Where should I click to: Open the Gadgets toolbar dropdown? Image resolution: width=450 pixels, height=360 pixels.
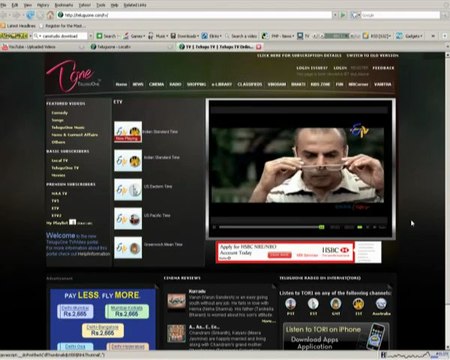(410, 36)
